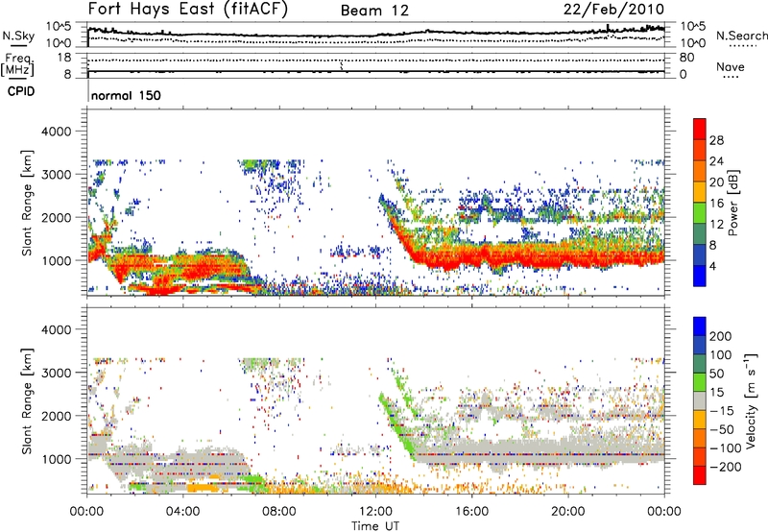Viewport: 768px width, 532px height.
Task: Click the '−50' label on Velocity colorbar
Action: click(x=722, y=429)
